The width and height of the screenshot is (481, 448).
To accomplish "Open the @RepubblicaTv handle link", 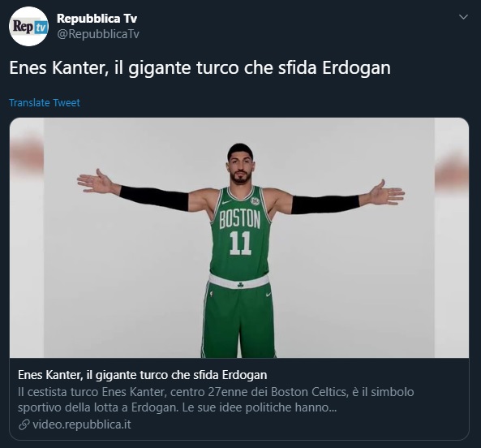I will click(98, 34).
